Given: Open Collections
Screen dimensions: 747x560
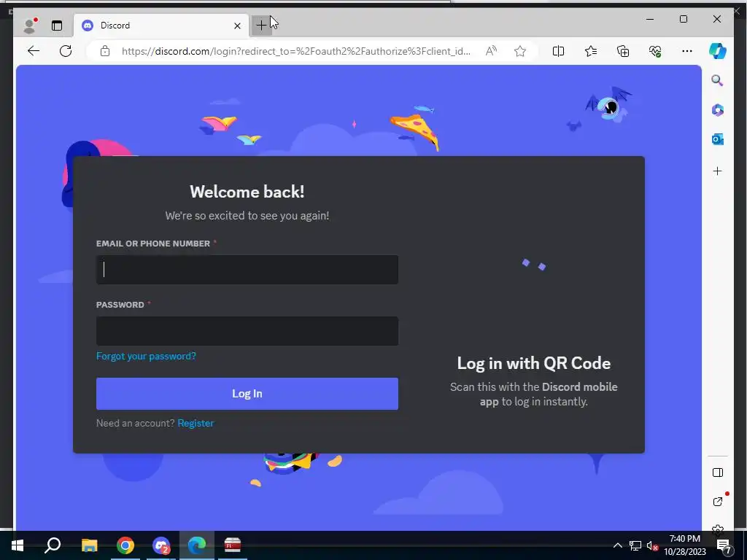Looking at the screenshot, I should click(623, 51).
